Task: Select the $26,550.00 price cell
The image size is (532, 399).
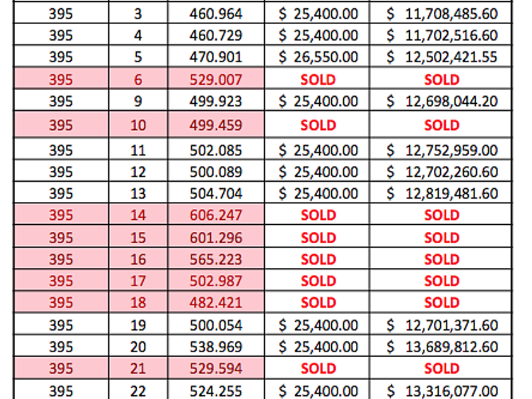Action: (318, 57)
